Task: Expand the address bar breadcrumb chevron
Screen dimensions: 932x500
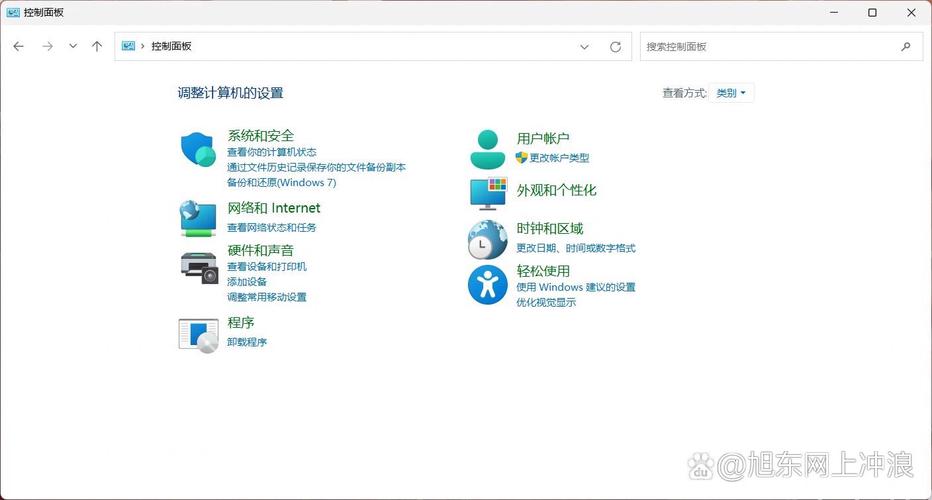Action: coord(143,46)
